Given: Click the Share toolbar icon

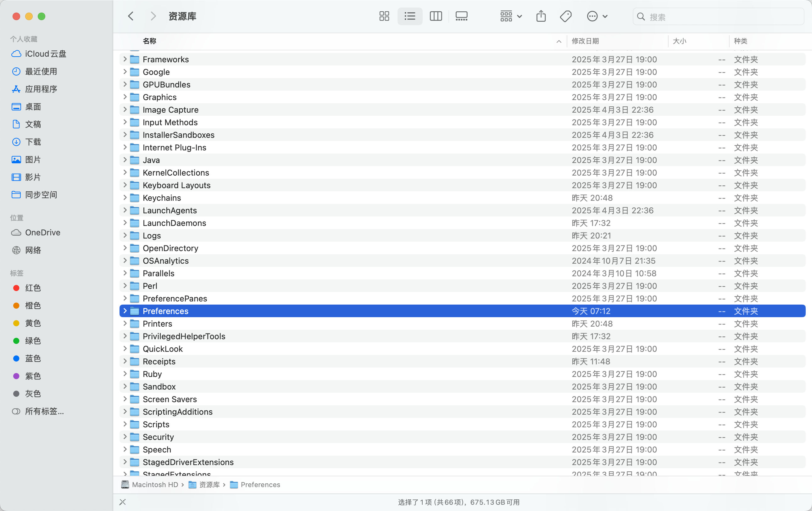Looking at the screenshot, I should click(541, 16).
